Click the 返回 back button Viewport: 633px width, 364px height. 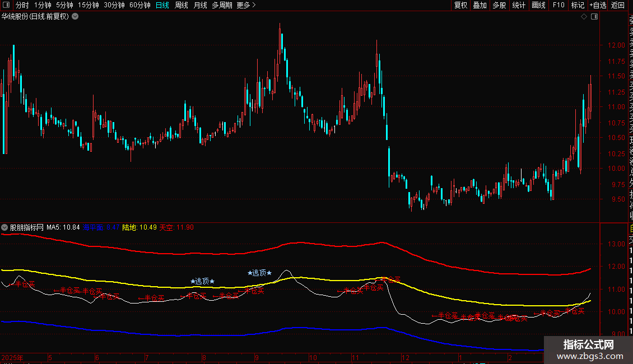tap(618, 5)
